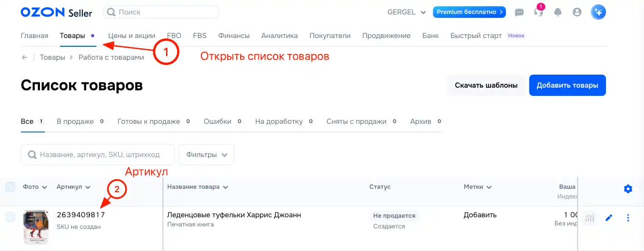
Task: Click article number 2639409817
Action: pyautogui.click(x=81, y=215)
